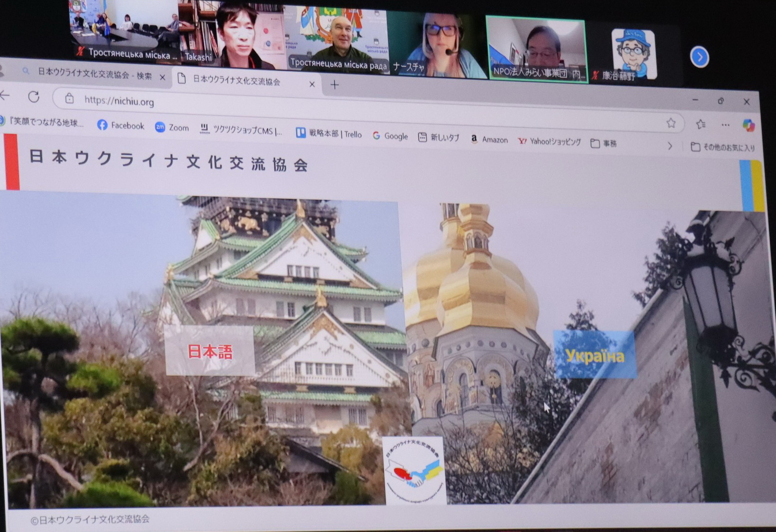
Task: Open the 戦略本部 Trello bookmark
Action: point(328,133)
